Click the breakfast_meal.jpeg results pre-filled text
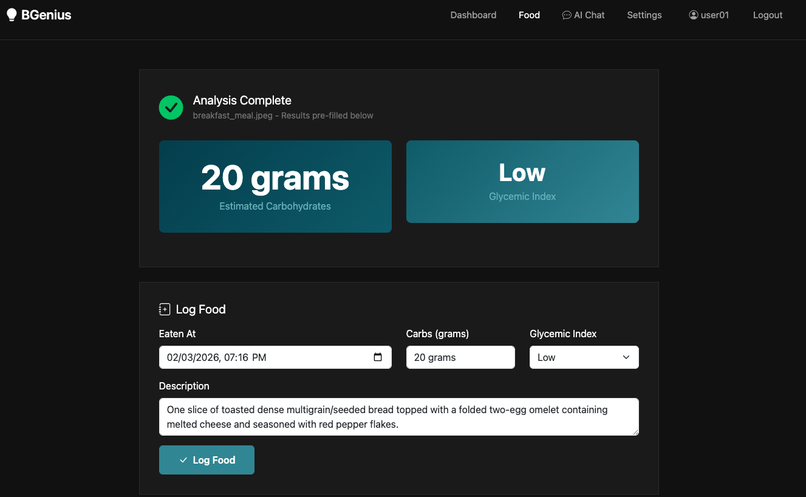 283,116
